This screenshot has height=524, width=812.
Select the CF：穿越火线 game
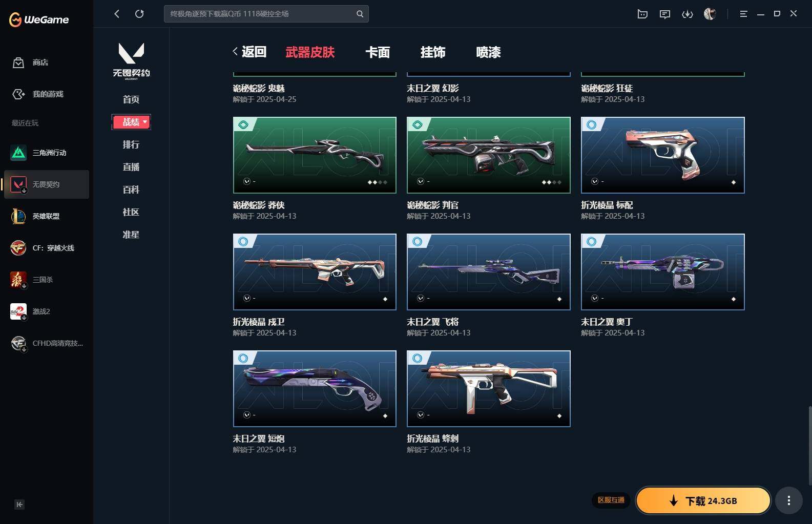46,248
